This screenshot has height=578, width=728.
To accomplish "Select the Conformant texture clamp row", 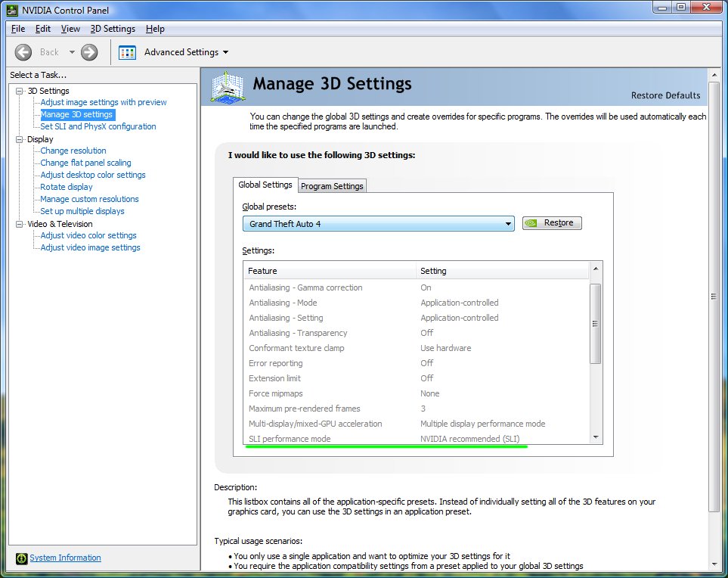I will pos(417,348).
